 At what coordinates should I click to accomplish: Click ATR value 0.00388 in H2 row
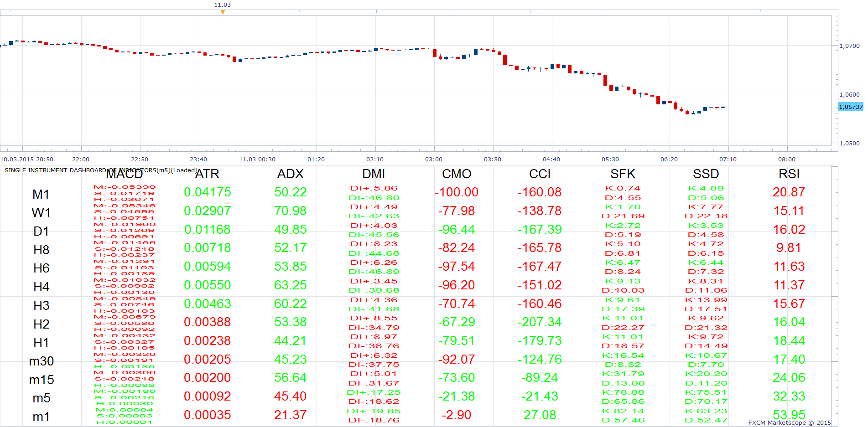tap(208, 322)
